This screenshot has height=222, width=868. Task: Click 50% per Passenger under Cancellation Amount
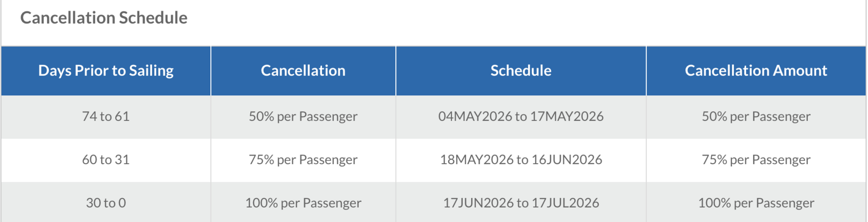coord(756,117)
